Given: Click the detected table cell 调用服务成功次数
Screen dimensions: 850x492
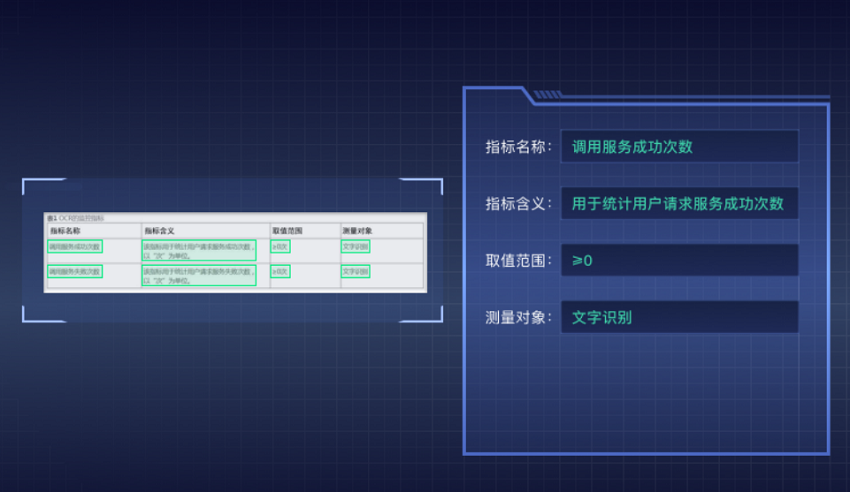Looking at the screenshot, I should pyautogui.click(x=75, y=247).
